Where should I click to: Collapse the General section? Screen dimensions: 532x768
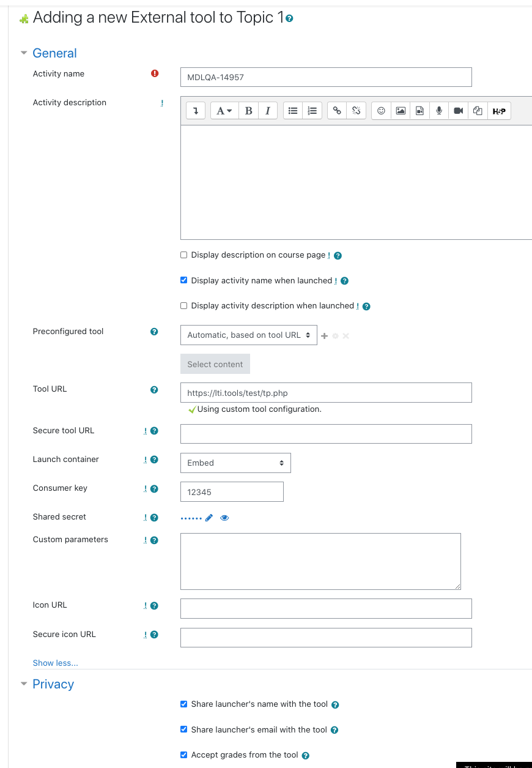(54, 53)
